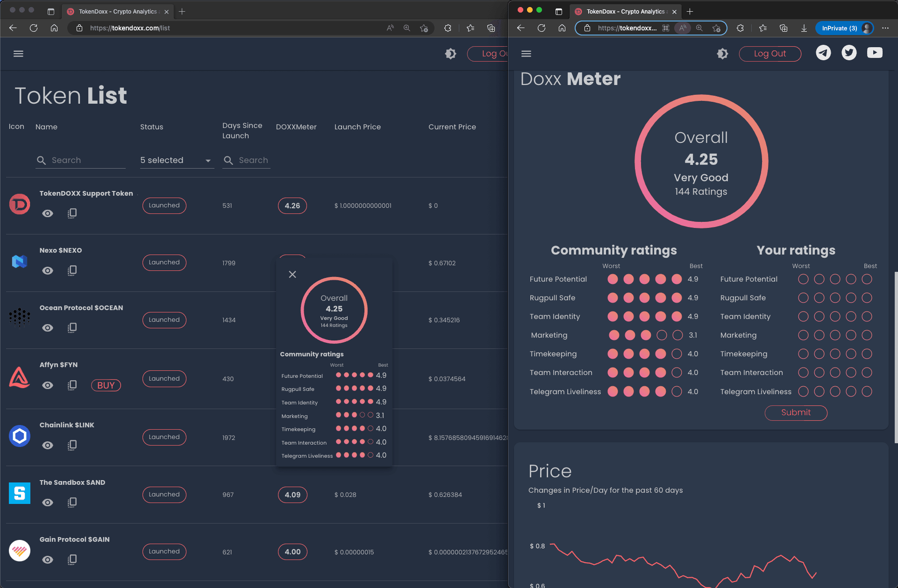Toggle dark mode icon in left window

click(450, 54)
